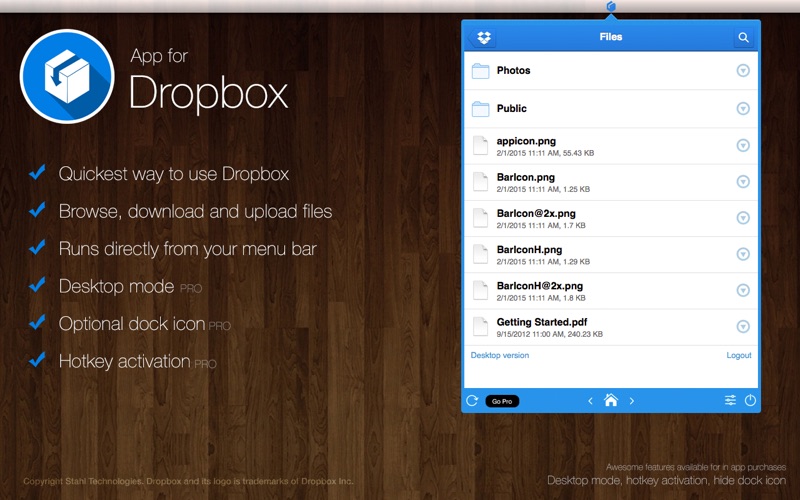Image resolution: width=800 pixels, height=500 pixels.
Task: Open dropdown for Getting Started.pdf
Action: click(743, 327)
